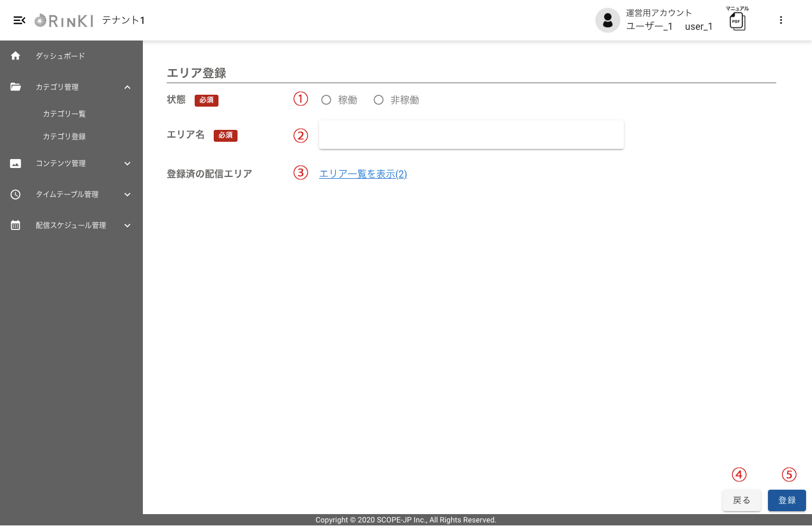Click the timetable management clock icon
Image resolution: width=812 pixels, height=529 pixels.
(x=16, y=194)
